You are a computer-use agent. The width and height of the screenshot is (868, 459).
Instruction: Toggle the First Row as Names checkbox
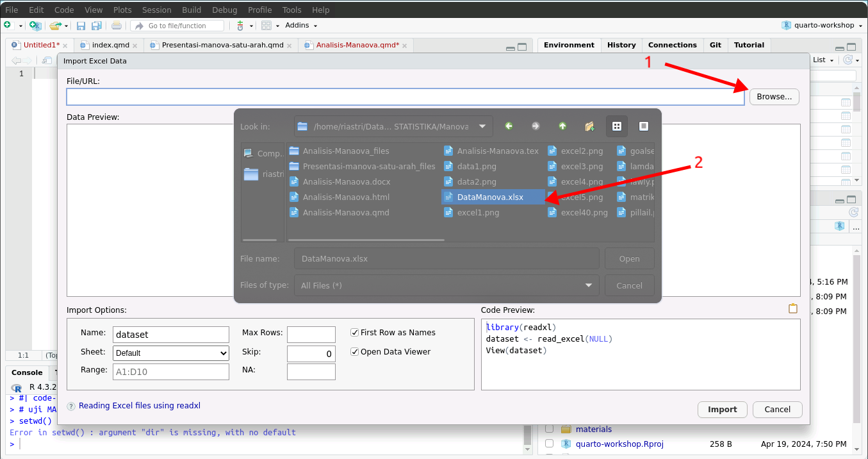(355, 333)
